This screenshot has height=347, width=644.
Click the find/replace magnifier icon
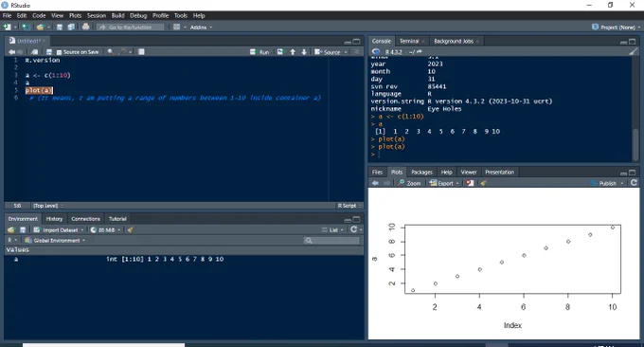pos(110,52)
